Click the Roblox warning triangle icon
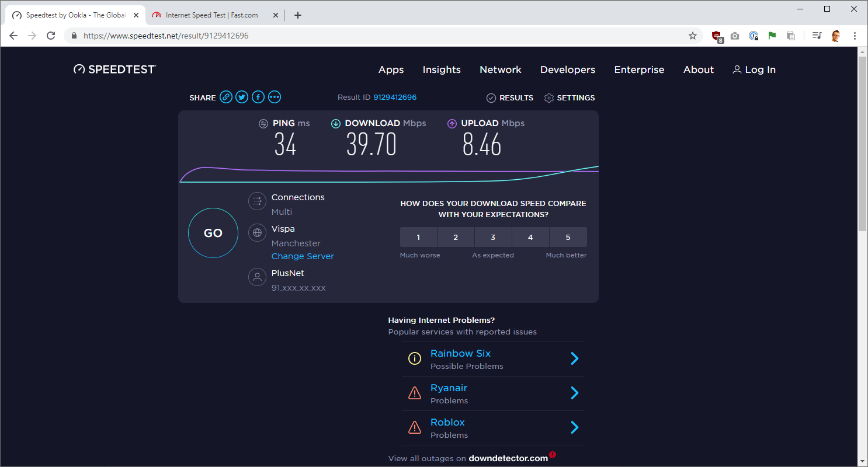The image size is (868, 467). point(414,428)
